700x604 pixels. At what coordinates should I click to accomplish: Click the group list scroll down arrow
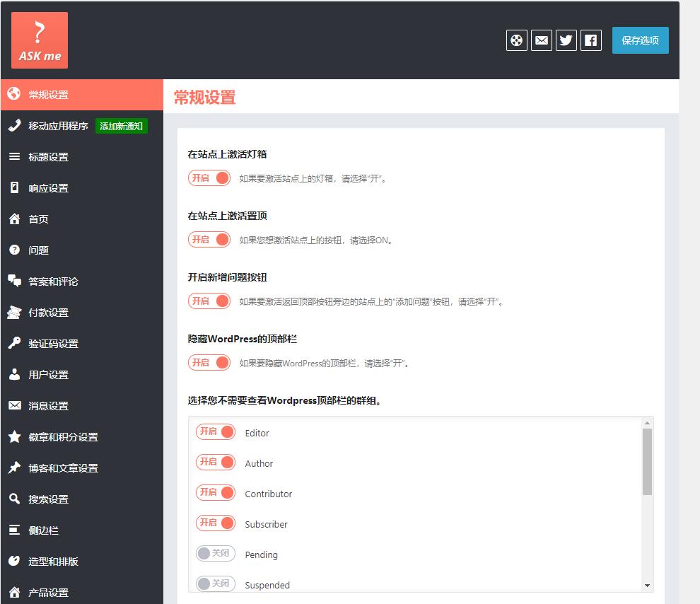647,585
